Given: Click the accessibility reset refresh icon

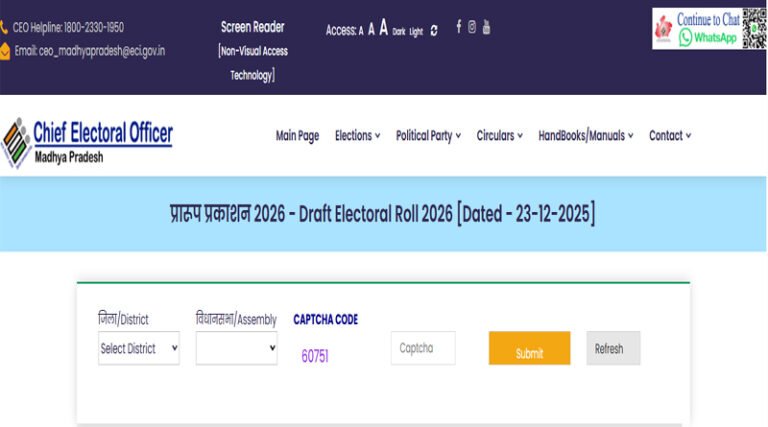Looking at the screenshot, I should [434, 31].
